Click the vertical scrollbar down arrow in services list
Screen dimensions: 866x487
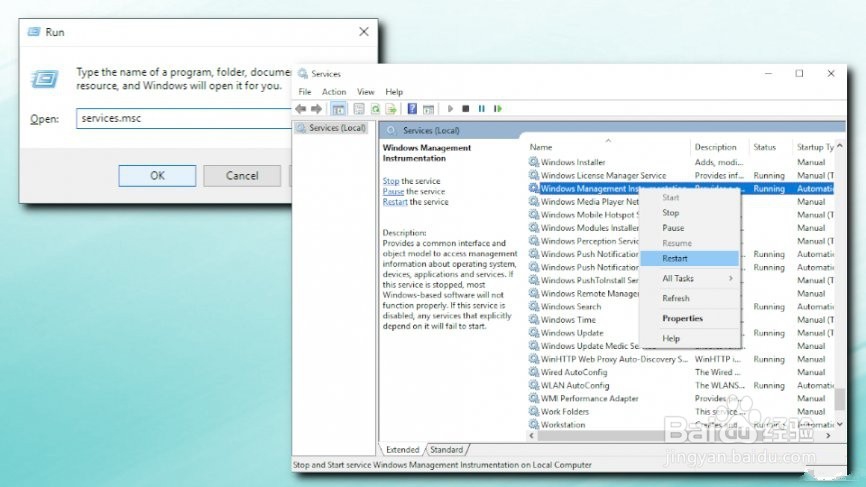click(840, 424)
